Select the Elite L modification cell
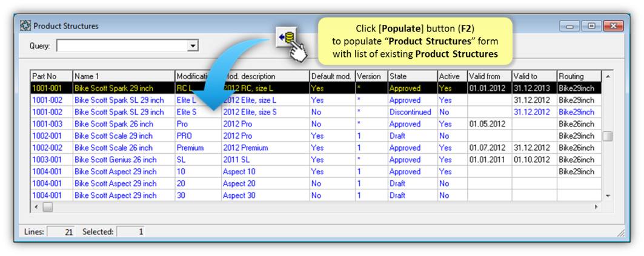The image size is (644, 256). [x=198, y=100]
